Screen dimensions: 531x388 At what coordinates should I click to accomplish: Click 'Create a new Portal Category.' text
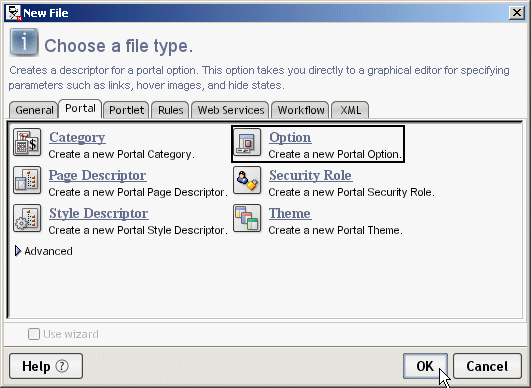[122, 154]
